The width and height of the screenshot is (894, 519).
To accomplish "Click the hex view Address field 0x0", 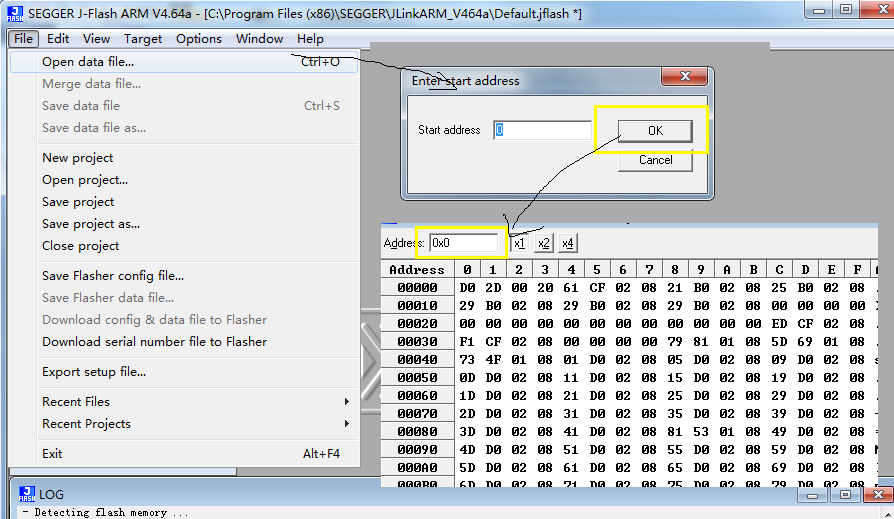I will click(464, 243).
